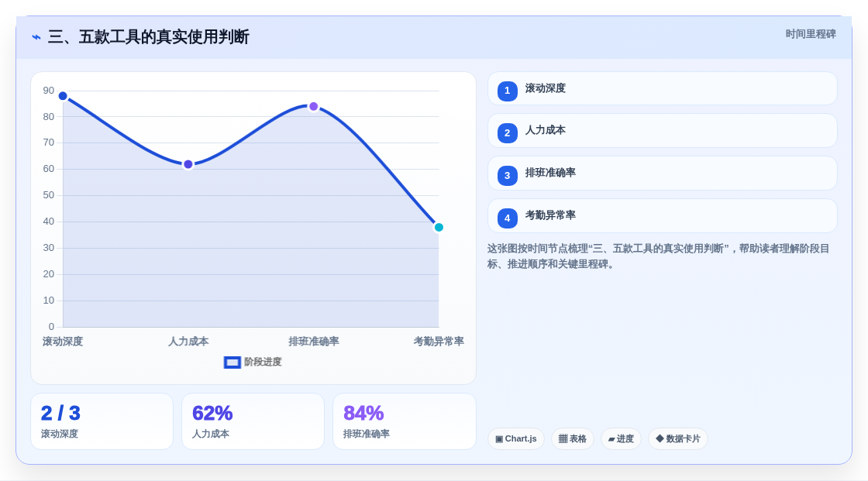This screenshot has width=868, height=481.
Task: Open the 考勤异常率 milestone row
Action: 662,216
